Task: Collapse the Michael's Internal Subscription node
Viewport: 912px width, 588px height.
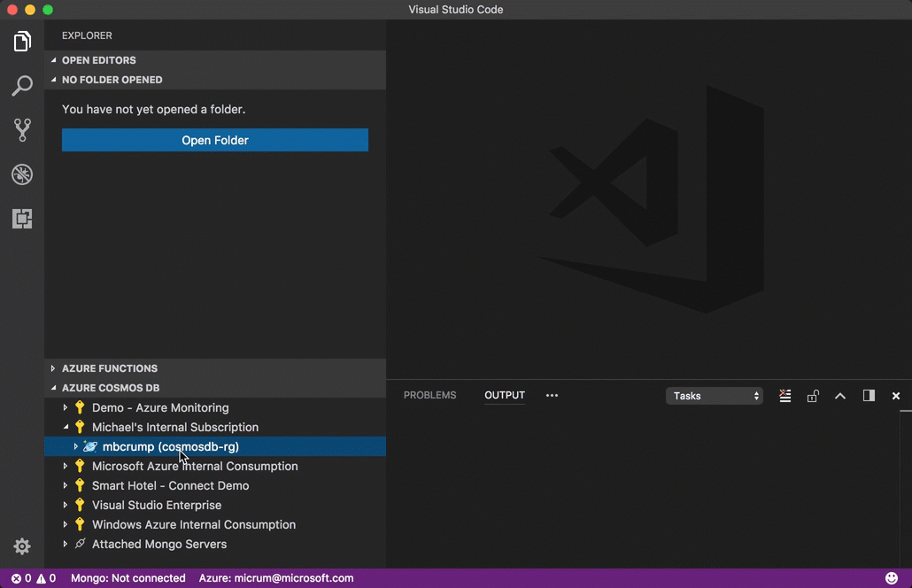Action: point(66,427)
